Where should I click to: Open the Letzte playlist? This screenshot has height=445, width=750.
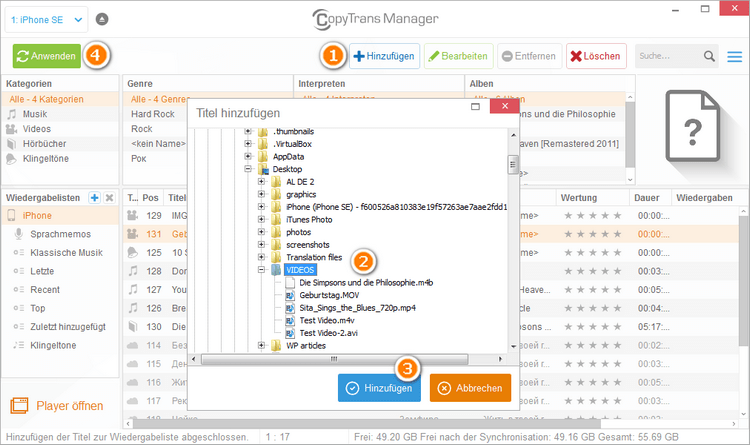click(x=60, y=271)
